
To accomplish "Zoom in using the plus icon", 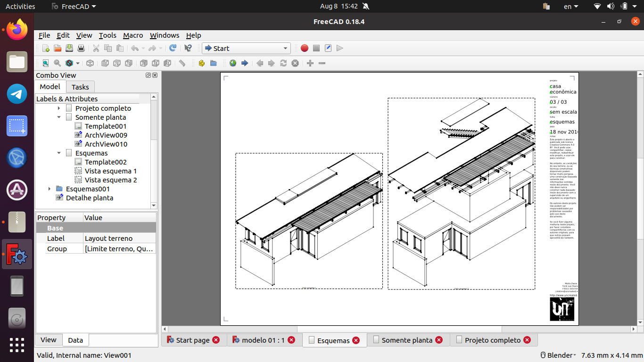I will tap(310, 63).
